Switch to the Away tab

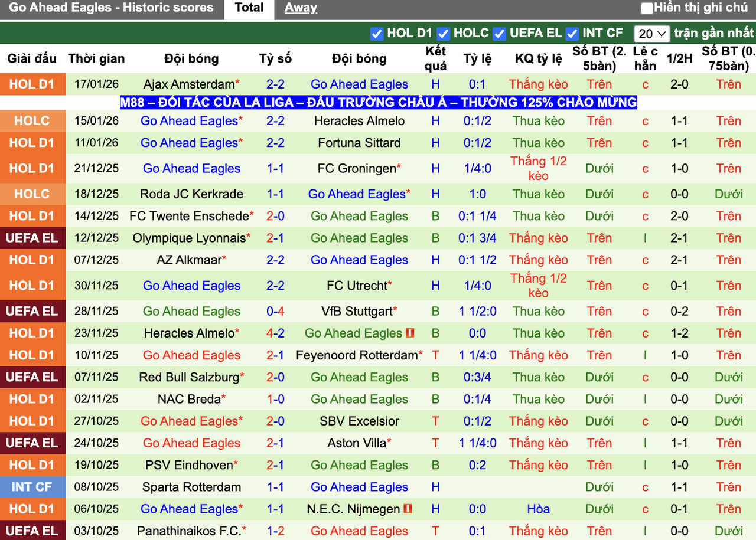301,8
